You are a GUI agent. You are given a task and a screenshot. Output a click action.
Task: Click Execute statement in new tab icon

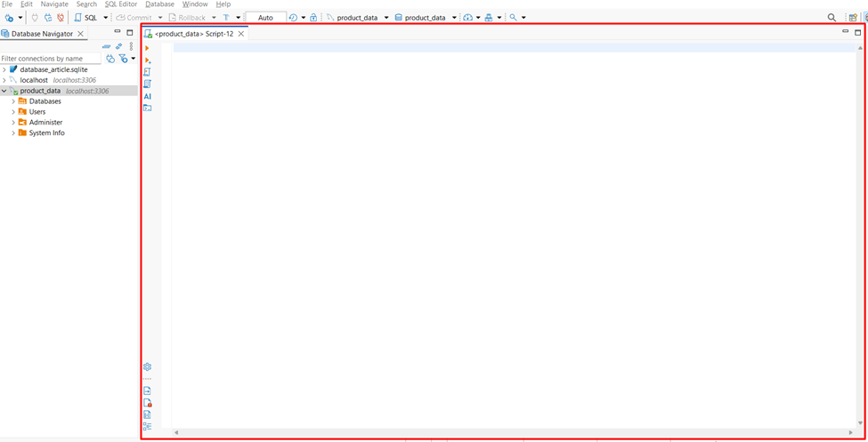147,60
